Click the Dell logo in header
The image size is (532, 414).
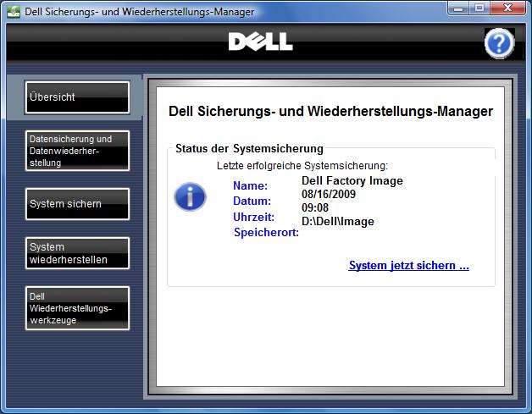(x=261, y=41)
